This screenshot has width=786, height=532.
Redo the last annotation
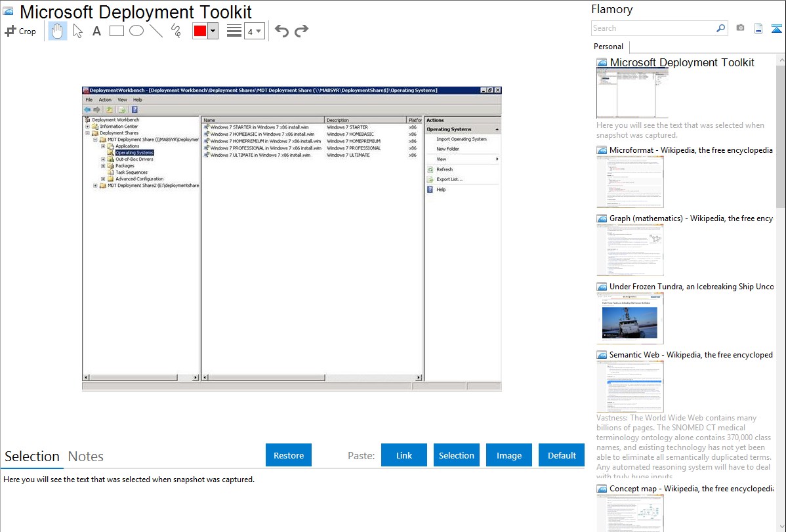(x=301, y=31)
